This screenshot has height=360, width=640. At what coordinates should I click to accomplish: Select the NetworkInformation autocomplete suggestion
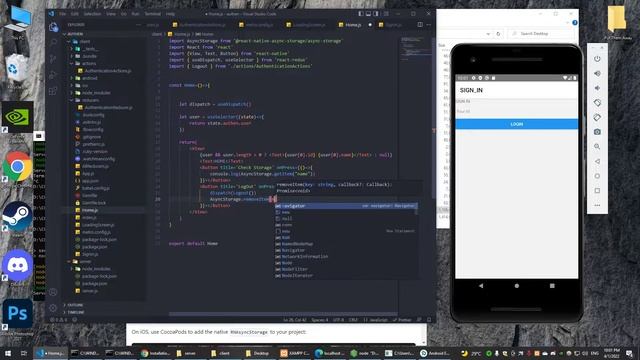[345, 257]
